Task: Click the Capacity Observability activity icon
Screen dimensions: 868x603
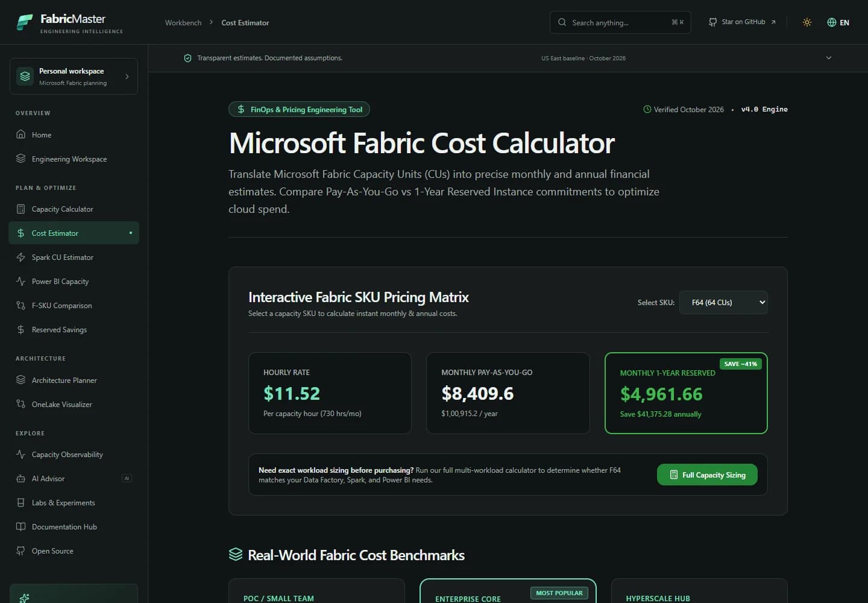Action: [21, 454]
